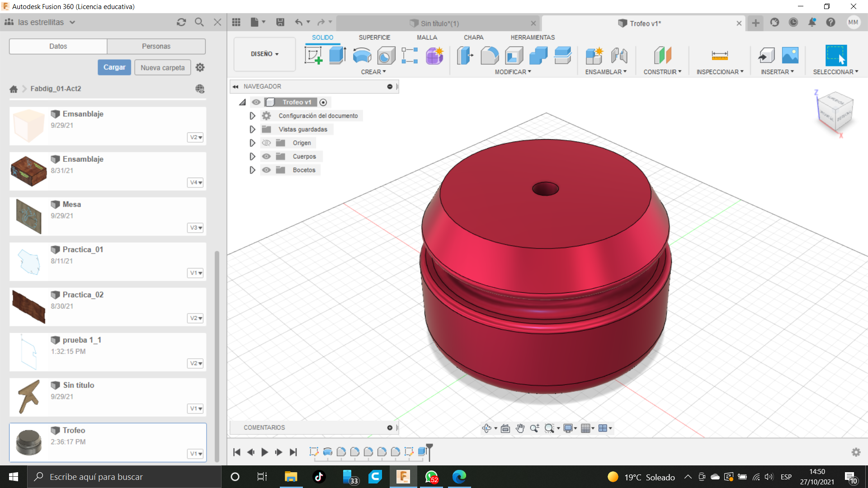Select the Rectangular Pattern tool

(x=410, y=56)
